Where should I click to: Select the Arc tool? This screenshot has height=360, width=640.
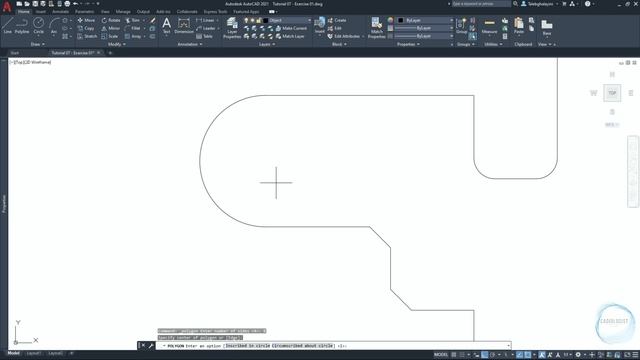54,26
